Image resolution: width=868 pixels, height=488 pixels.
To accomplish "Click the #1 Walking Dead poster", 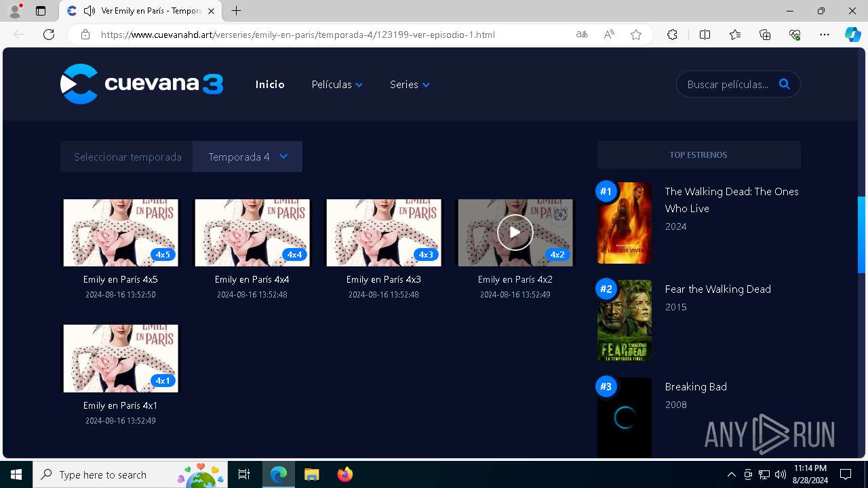I will [x=625, y=223].
